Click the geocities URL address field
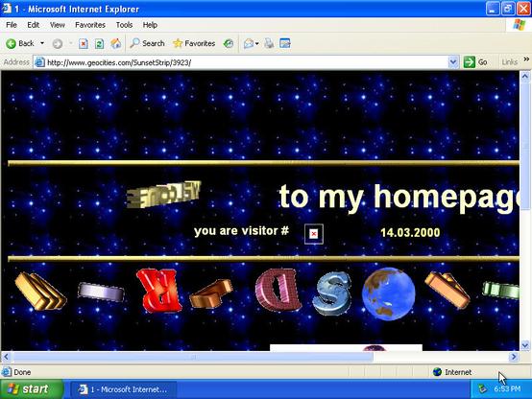The image size is (532, 399). pyautogui.click(x=242, y=62)
